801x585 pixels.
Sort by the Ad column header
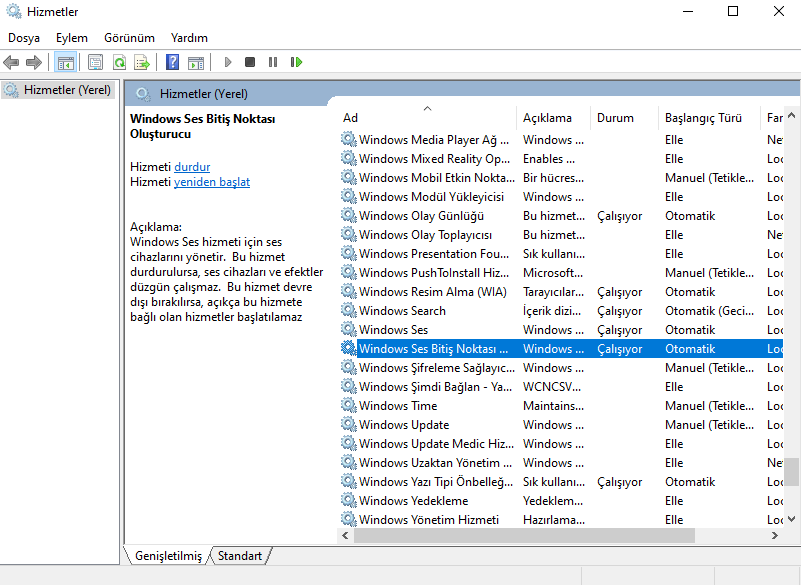tap(427, 118)
